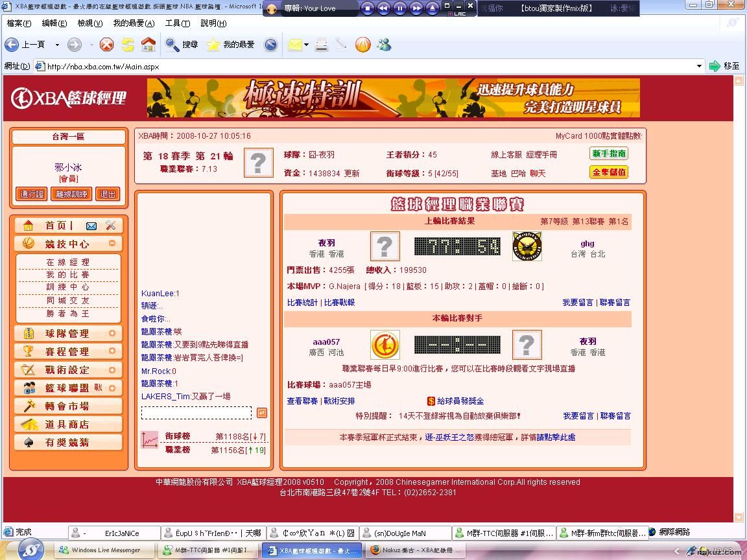Click the aaa057 team logo
The width and height of the screenshot is (747, 560).
[385, 345]
